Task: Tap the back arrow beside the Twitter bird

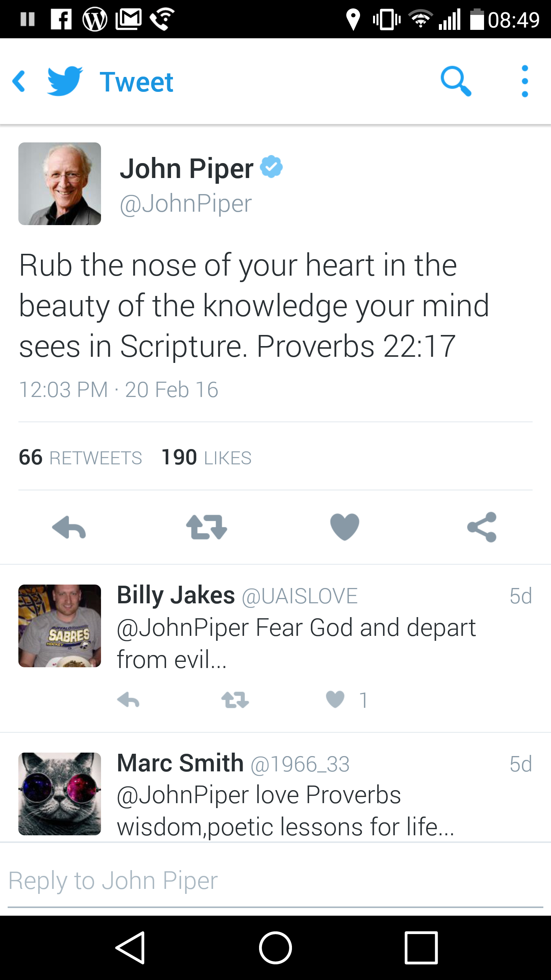Action: (19, 81)
